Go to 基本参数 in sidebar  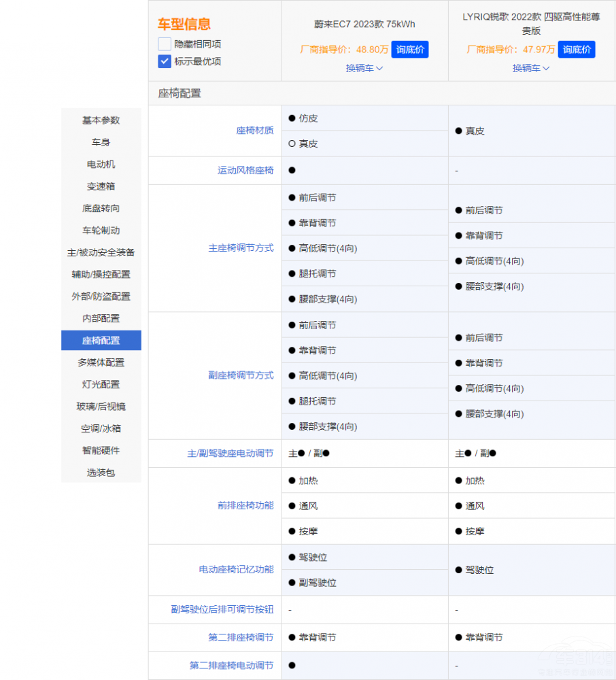tap(101, 120)
